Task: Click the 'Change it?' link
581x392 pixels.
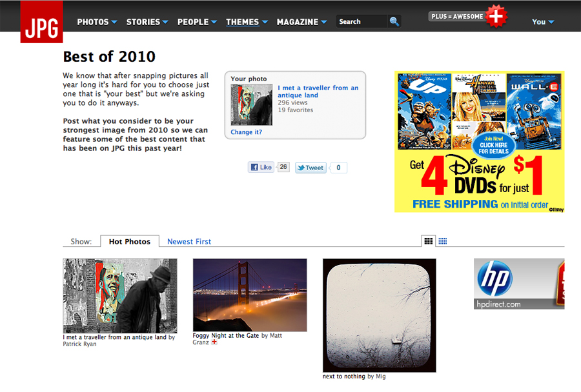Action: click(247, 132)
